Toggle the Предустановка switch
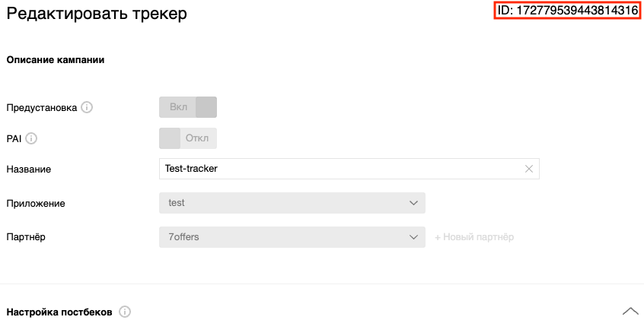The height and width of the screenshot is (320, 644). click(x=188, y=107)
